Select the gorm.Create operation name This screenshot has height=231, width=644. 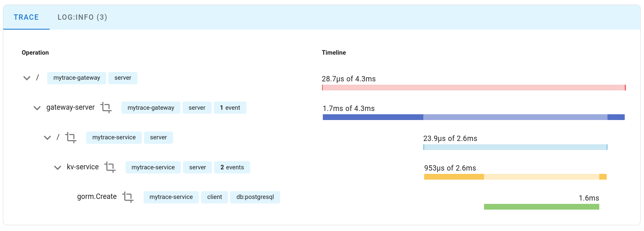click(x=97, y=196)
